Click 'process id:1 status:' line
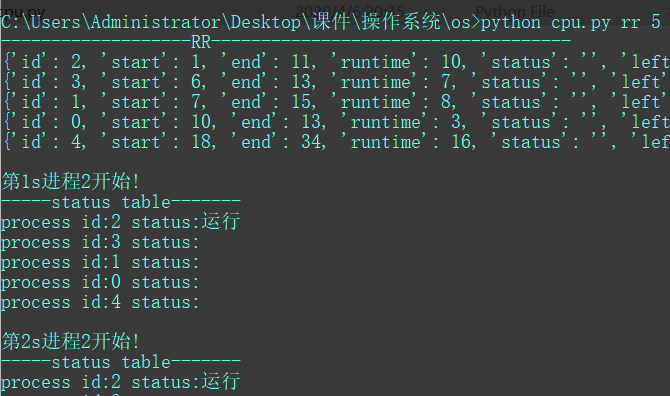 pyautogui.click(x=100, y=262)
